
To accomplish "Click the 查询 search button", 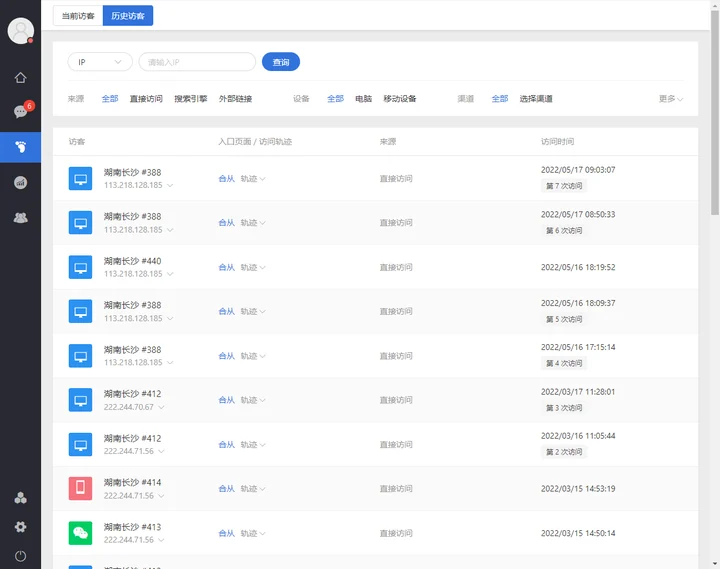I will tap(281, 62).
